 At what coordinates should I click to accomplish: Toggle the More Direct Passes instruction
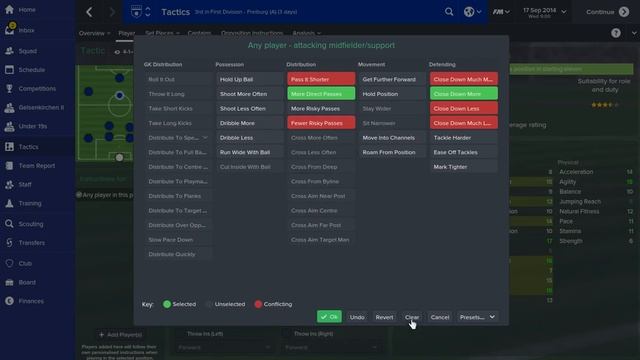[321, 94]
